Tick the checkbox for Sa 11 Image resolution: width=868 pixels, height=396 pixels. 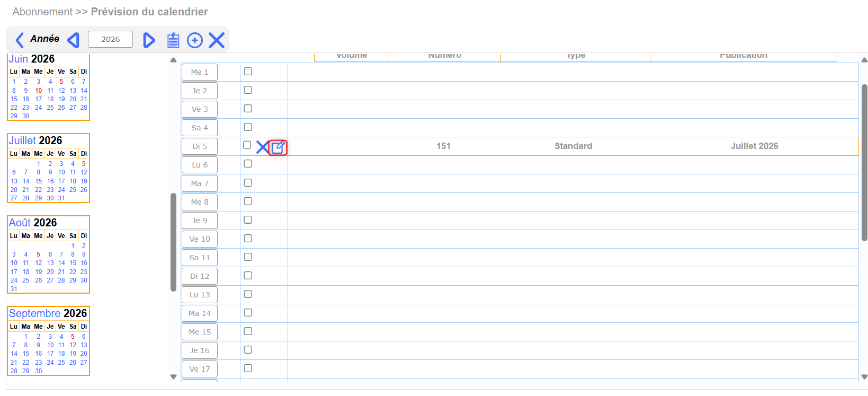tap(248, 257)
